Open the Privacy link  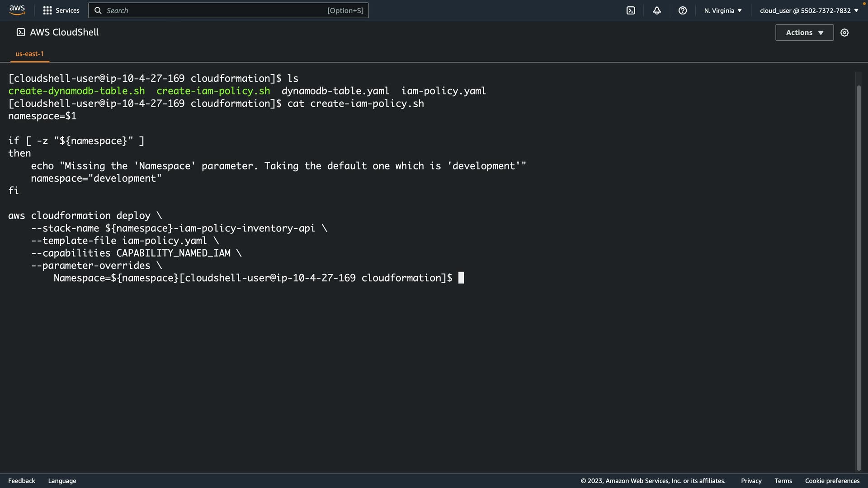(751, 481)
